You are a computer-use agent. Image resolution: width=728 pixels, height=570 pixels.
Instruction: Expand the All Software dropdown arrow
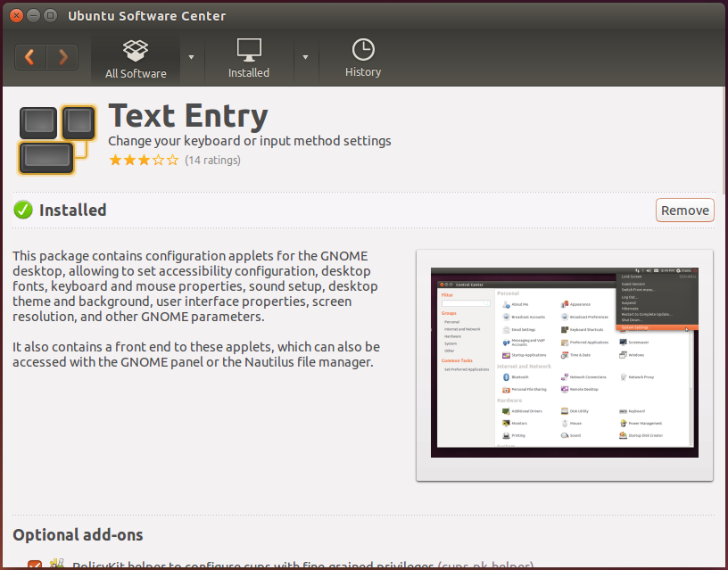coord(191,57)
